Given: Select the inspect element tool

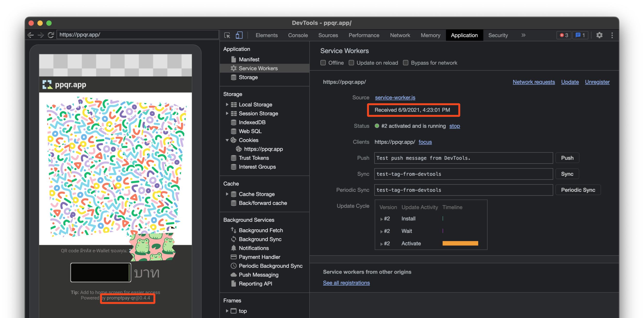Looking at the screenshot, I should coord(227,35).
